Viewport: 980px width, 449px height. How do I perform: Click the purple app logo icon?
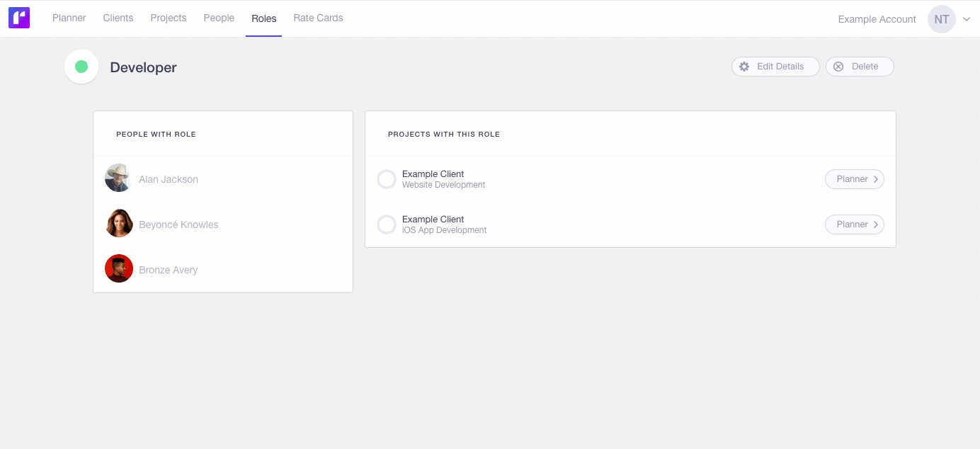pos(19,18)
